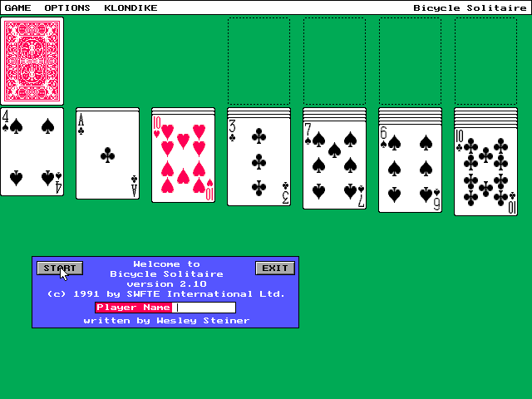This screenshot has height=399, width=532.
Task: Click the START button
Action: click(60, 268)
